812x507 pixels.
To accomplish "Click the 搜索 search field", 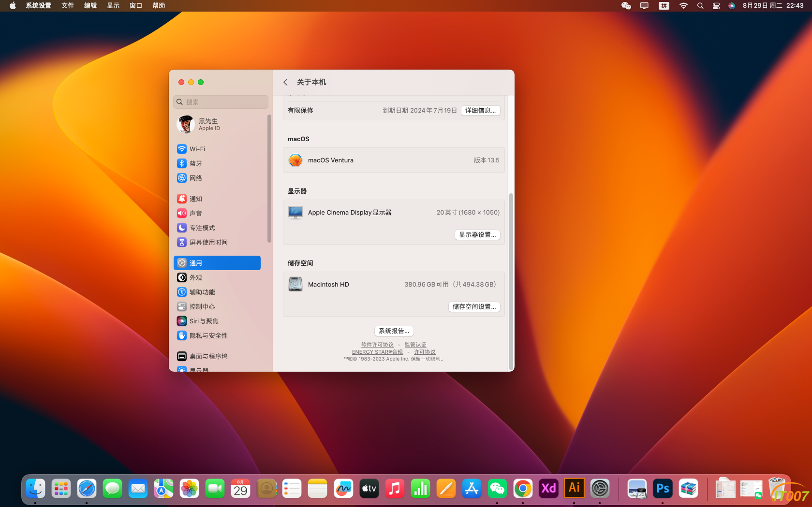I will (x=221, y=102).
